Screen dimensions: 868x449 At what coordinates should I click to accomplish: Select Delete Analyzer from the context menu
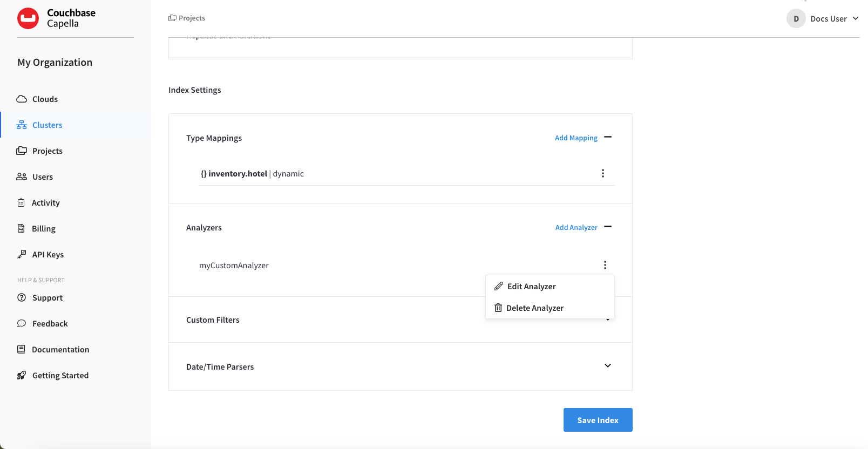point(534,308)
